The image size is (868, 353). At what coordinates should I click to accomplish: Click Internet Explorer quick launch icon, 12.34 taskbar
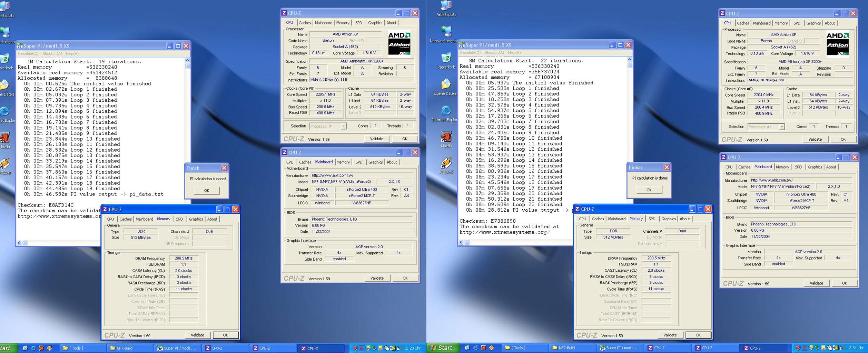475,348
